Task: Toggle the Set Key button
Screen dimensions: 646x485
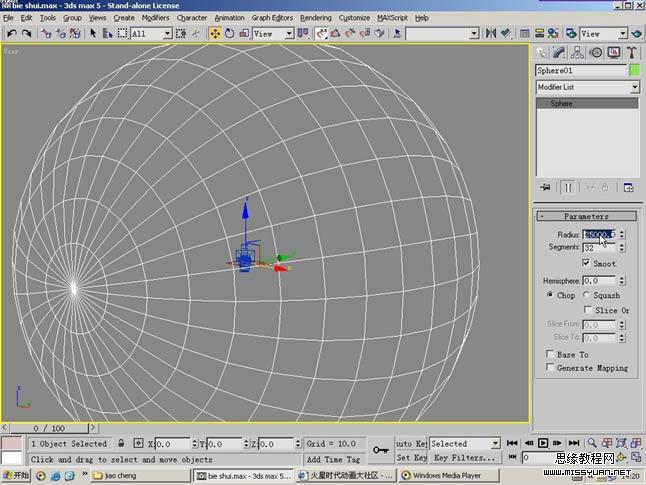Action: [x=411, y=457]
